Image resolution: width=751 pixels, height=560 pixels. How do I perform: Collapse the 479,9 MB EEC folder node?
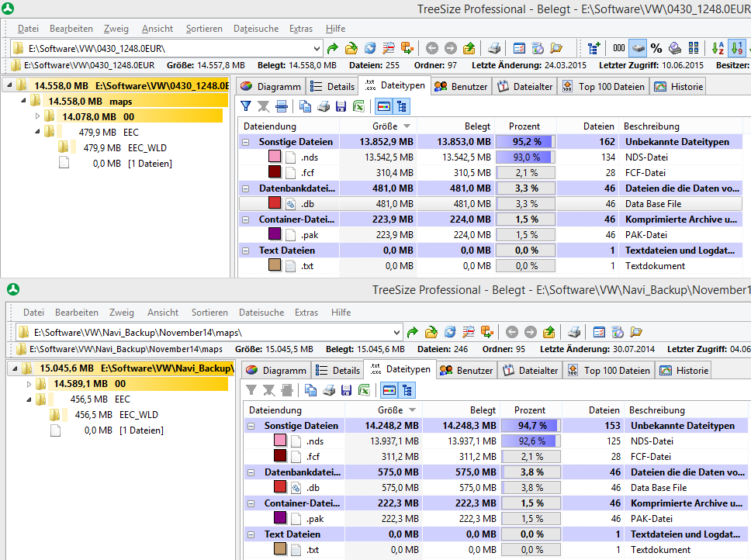click(37, 132)
